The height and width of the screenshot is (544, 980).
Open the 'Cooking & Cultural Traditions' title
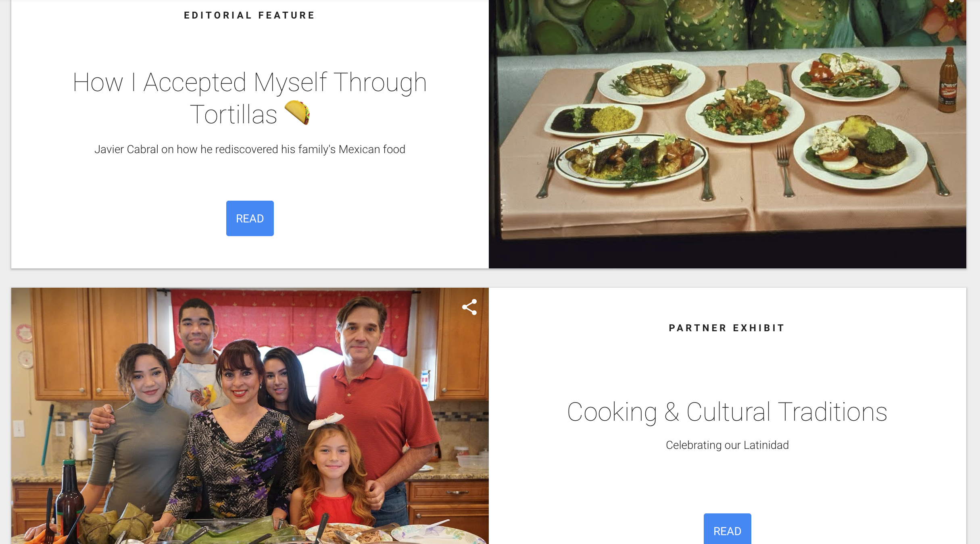727,412
